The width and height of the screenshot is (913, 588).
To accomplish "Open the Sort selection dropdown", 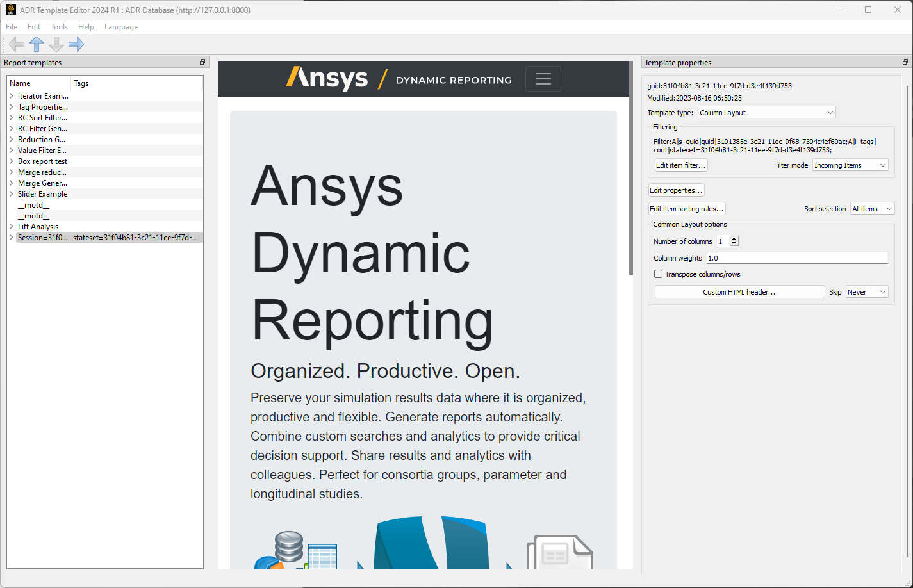I will tap(872, 209).
